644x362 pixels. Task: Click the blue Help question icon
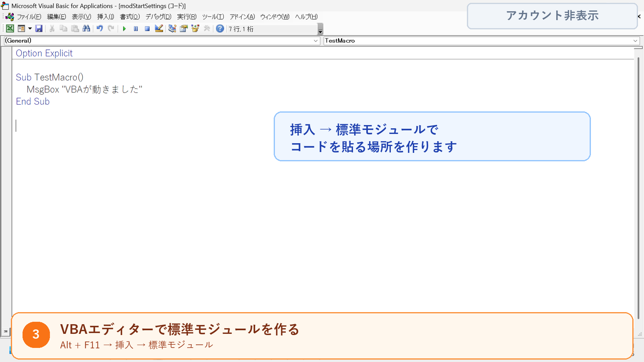tap(220, 29)
